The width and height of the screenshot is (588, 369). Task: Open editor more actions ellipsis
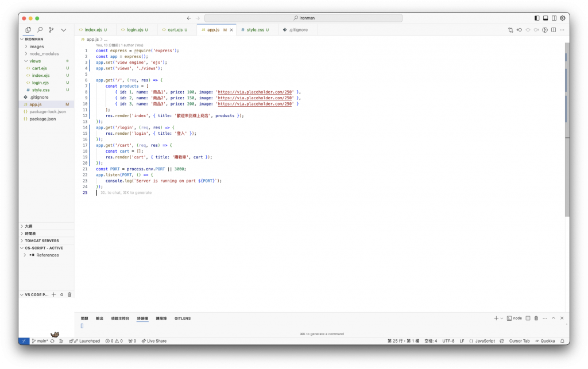[x=562, y=30]
